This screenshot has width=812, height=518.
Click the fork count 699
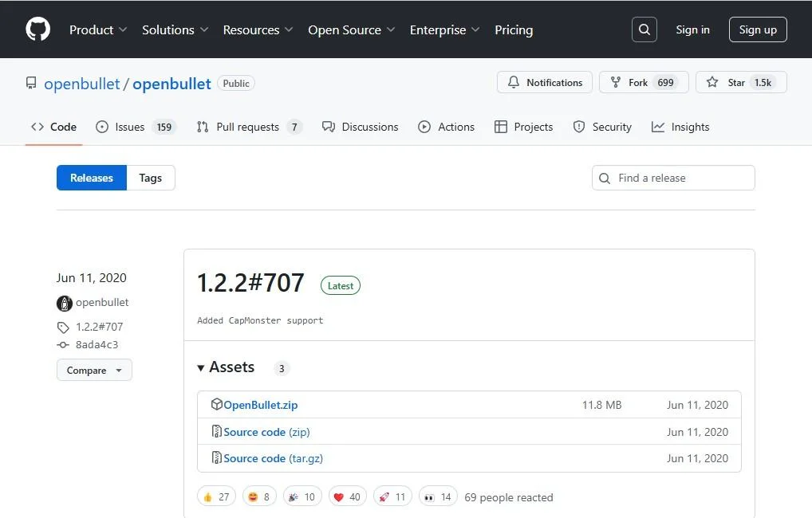coord(665,82)
